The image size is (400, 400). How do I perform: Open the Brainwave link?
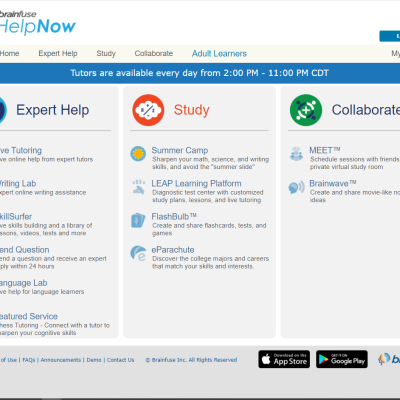point(333,183)
